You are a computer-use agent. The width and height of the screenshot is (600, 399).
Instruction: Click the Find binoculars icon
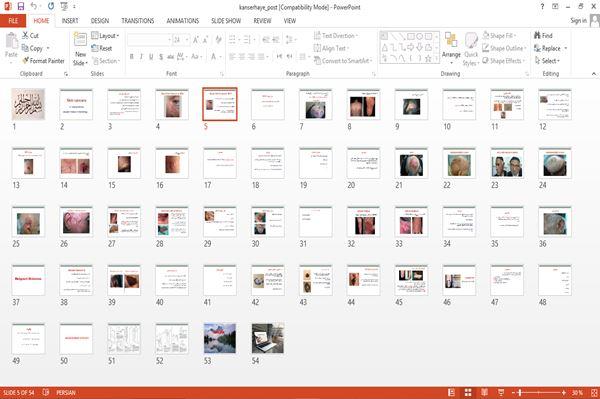coord(537,36)
